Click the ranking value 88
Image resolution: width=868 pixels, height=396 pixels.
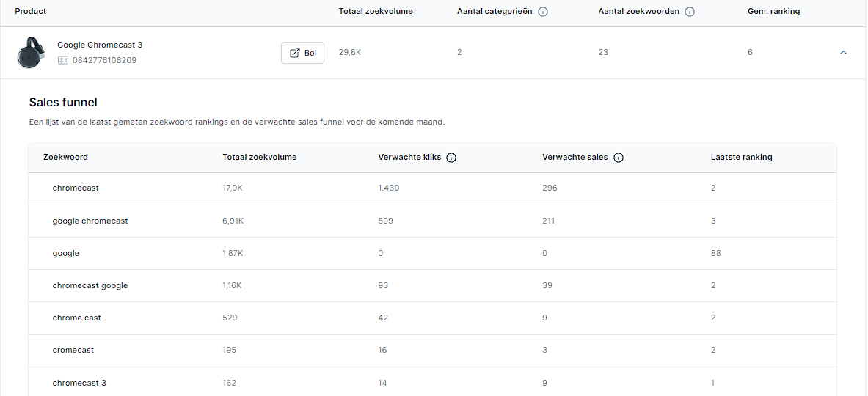click(x=716, y=253)
